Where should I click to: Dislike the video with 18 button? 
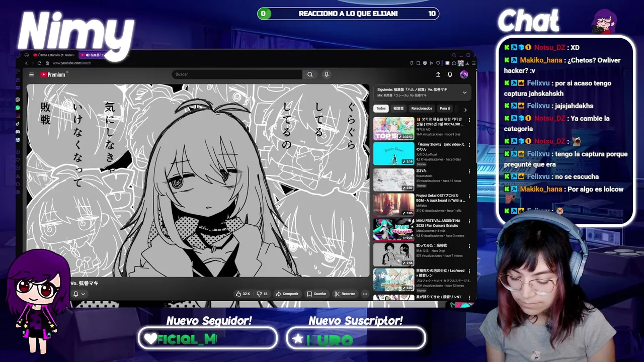262,294
